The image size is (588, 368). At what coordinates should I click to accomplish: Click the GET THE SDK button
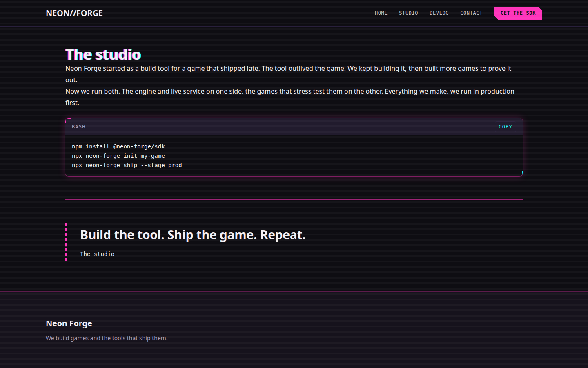pos(518,13)
